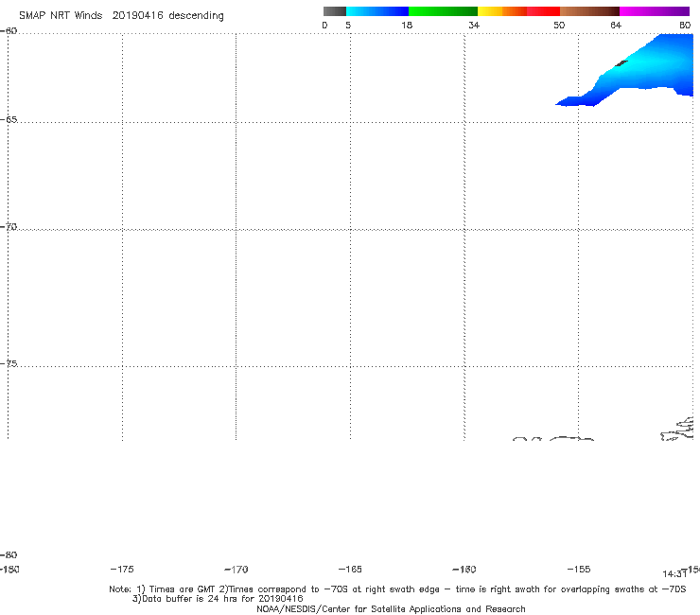Click the "0" label under the color bar
Image resolution: width=700 pixels, height=615 pixels.
click(x=324, y=26)
